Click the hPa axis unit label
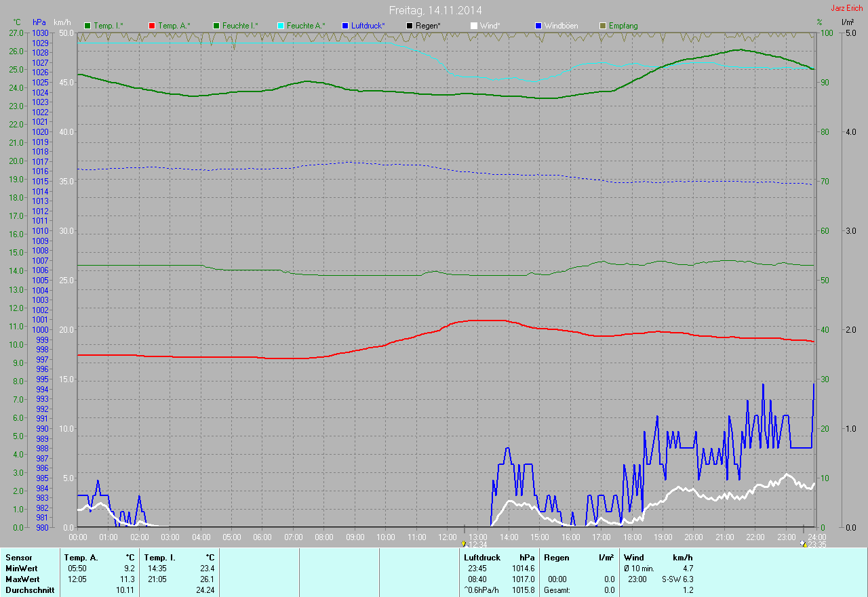Screen dimensions: 868x597 (x=39, y=22)
